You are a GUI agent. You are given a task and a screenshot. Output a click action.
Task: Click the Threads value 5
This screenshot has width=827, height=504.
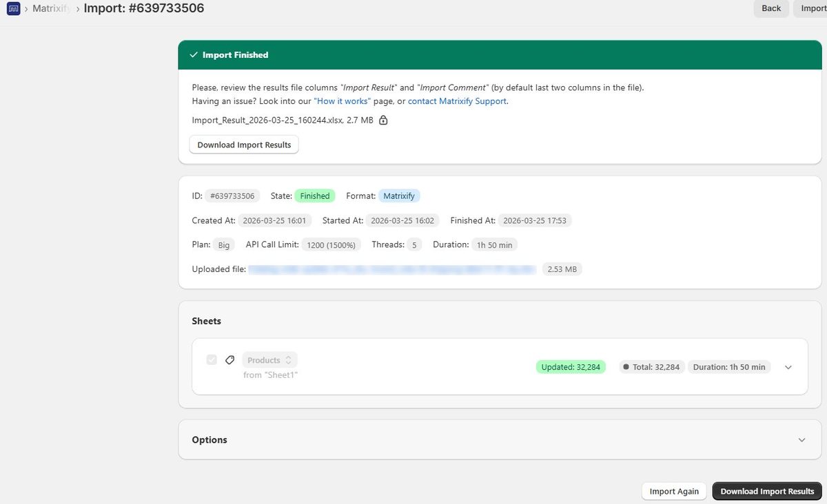pyautogui.click(x=413, y=245)
